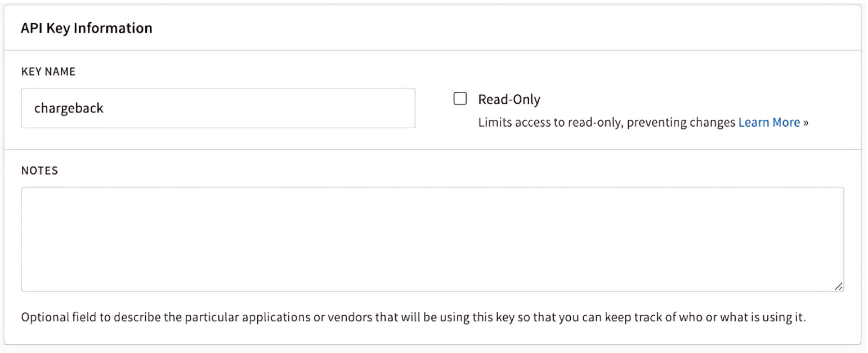This screenshot has height=353, width=868.
Task: Focus the empty area of Key Name input
Action: [x=259, y=108]
